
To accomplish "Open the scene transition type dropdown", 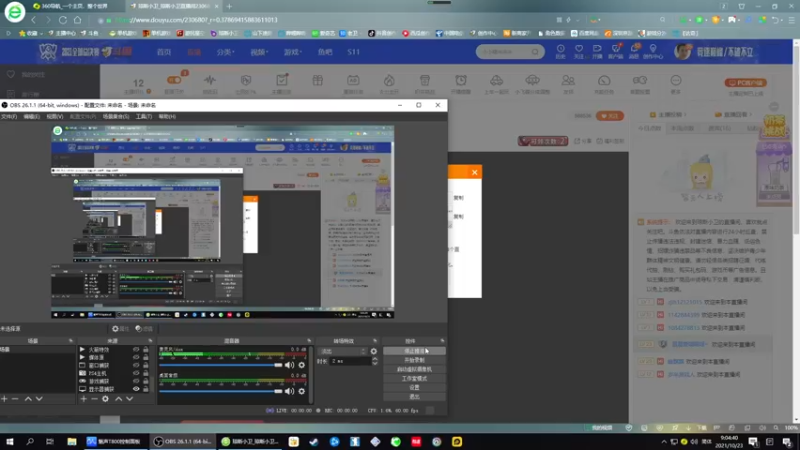I will [x=342, y=351].
